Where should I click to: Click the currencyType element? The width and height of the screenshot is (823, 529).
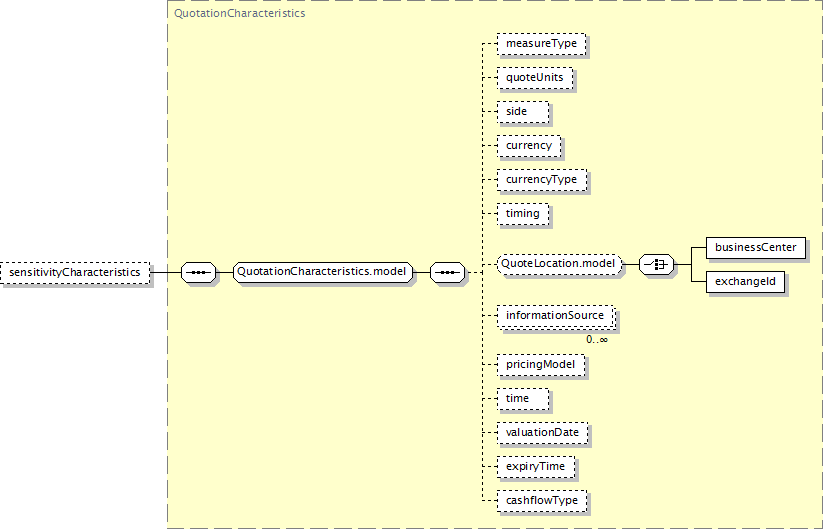click(x=542, y=179)
